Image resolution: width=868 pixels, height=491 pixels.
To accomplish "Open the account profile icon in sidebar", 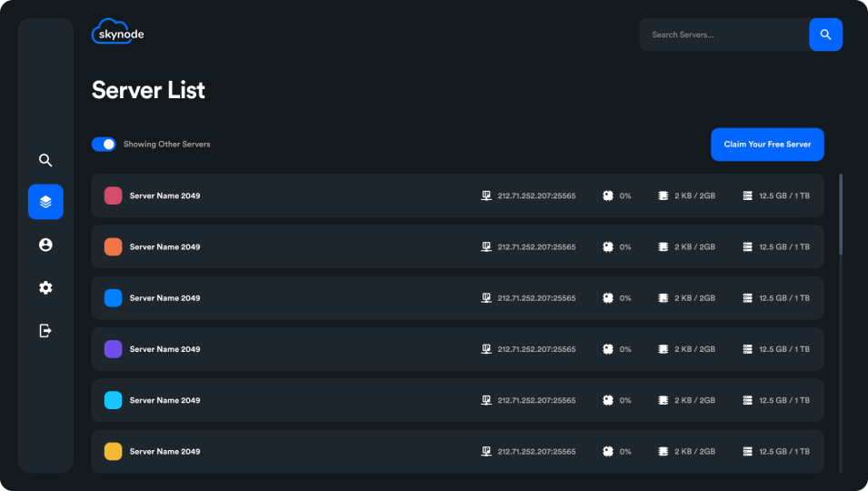I will [45, 245].
